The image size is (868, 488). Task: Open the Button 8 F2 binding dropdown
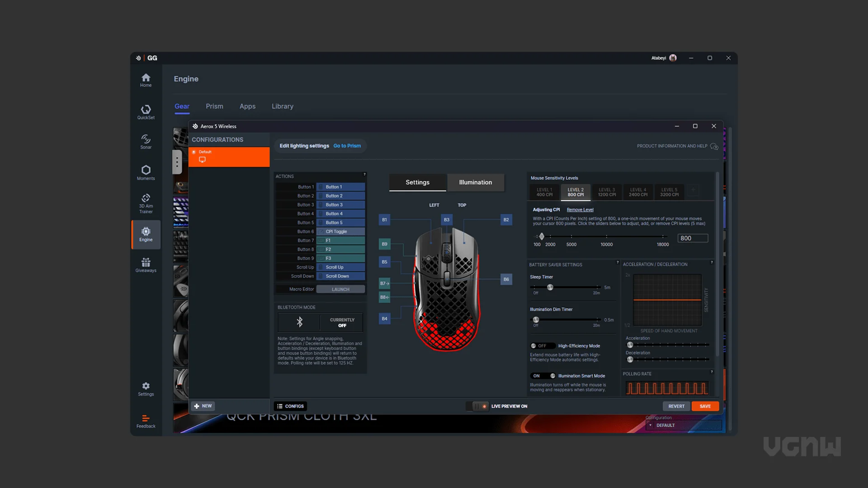click(340, 249)
